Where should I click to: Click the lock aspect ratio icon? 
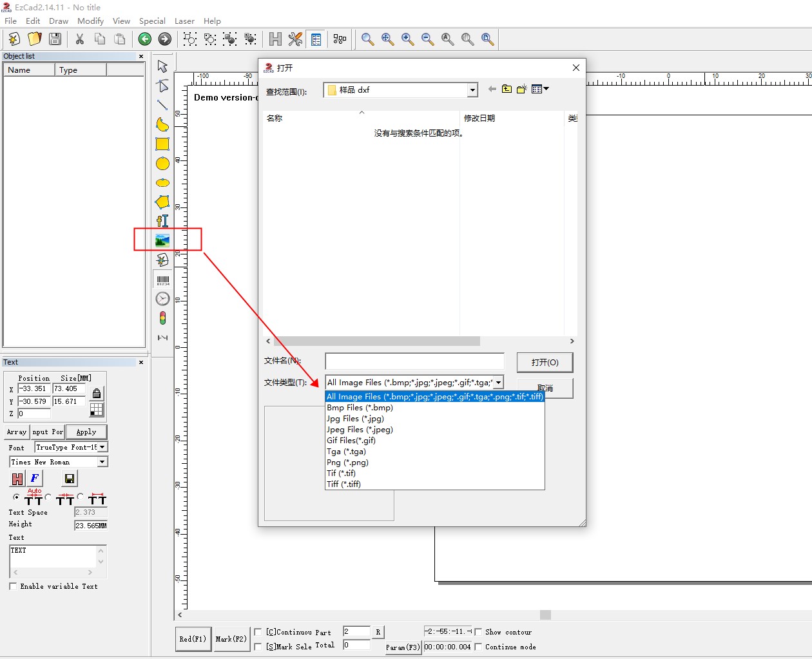[97, 393]
